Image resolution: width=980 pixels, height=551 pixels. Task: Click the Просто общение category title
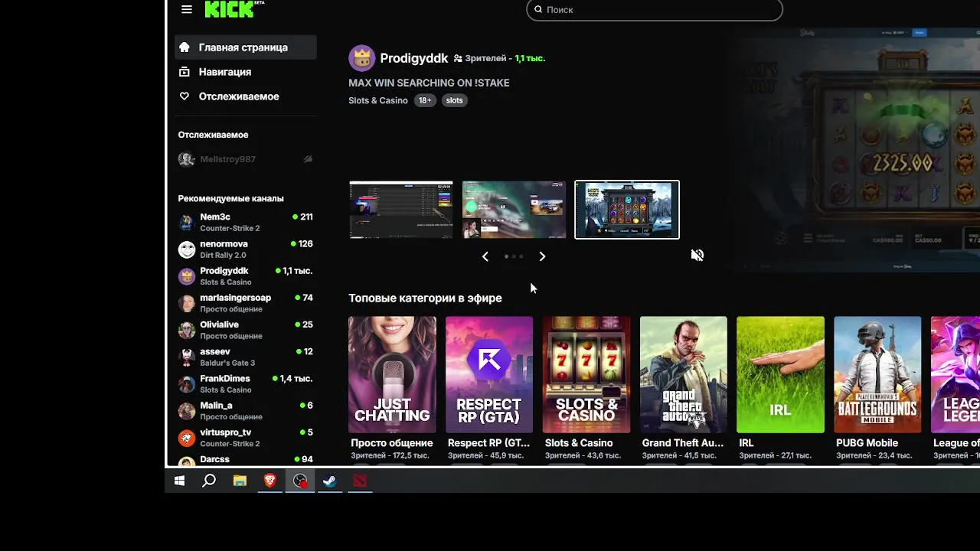click(392, 443)
